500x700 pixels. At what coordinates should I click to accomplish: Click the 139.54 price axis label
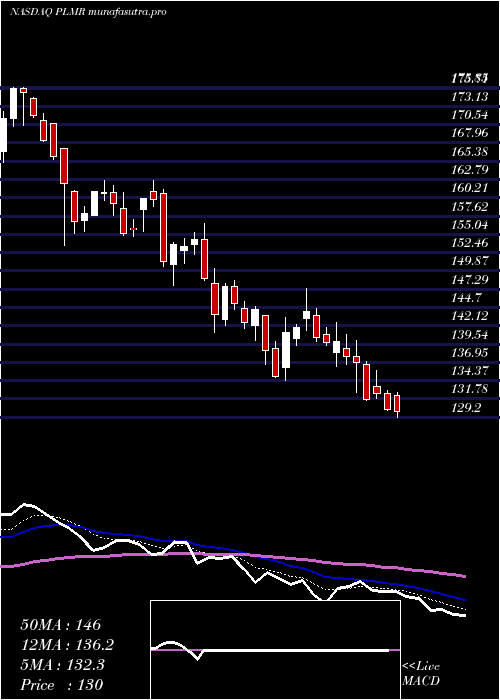tap(470, 334)
